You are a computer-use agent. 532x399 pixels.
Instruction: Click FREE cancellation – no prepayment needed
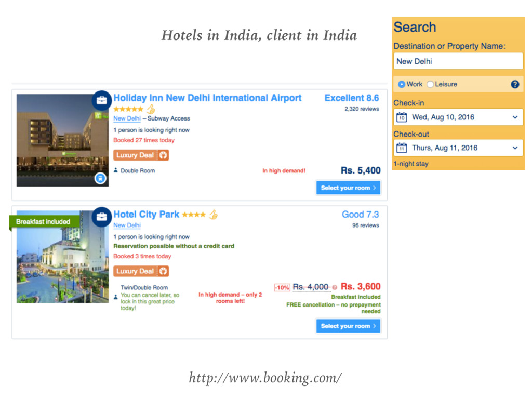334,308
